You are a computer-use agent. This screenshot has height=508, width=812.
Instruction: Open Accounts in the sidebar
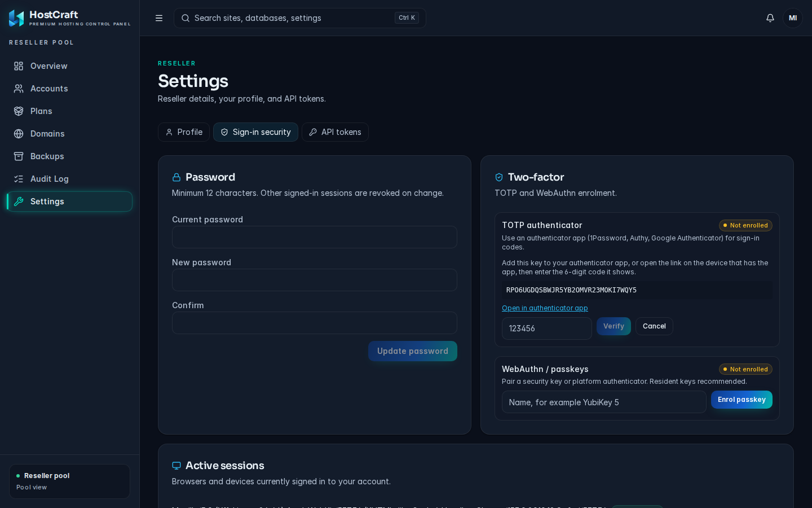[70, 89]
